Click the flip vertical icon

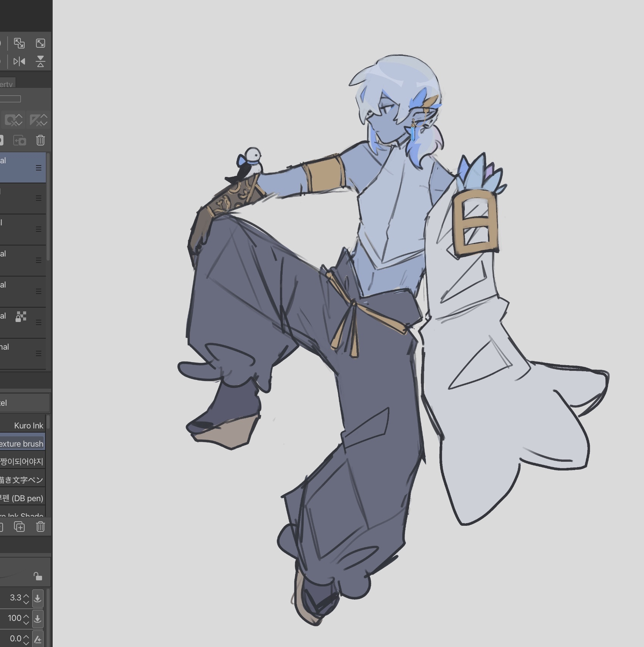point(41,61)
